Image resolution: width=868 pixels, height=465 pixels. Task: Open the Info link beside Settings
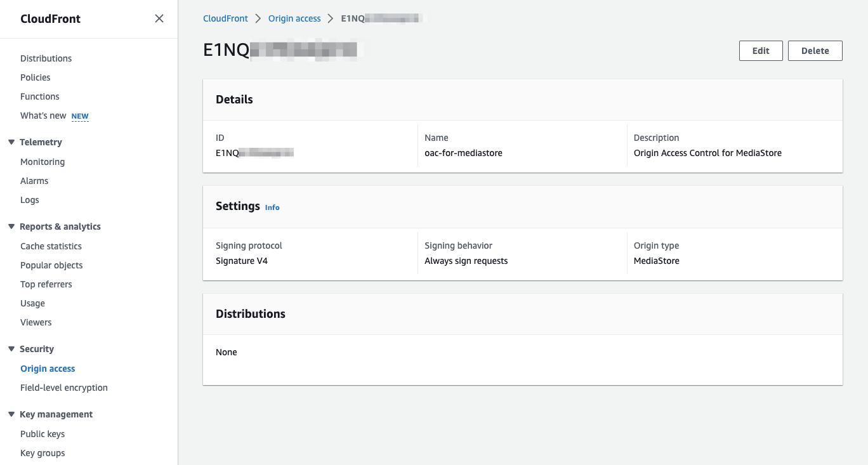point(272,207)
